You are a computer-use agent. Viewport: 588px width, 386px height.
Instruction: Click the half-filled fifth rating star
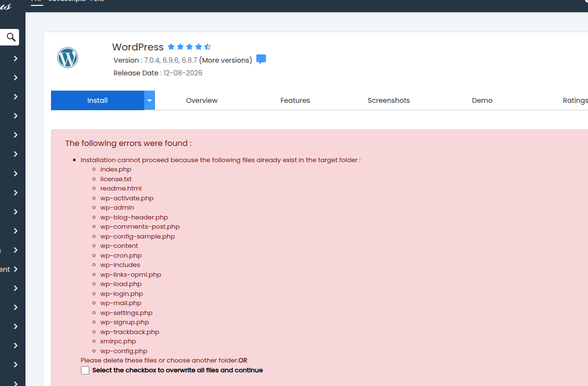click(207, 47)
